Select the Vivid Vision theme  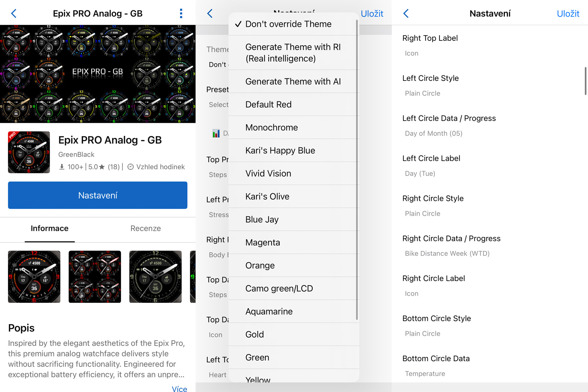(x=294, y=173)
